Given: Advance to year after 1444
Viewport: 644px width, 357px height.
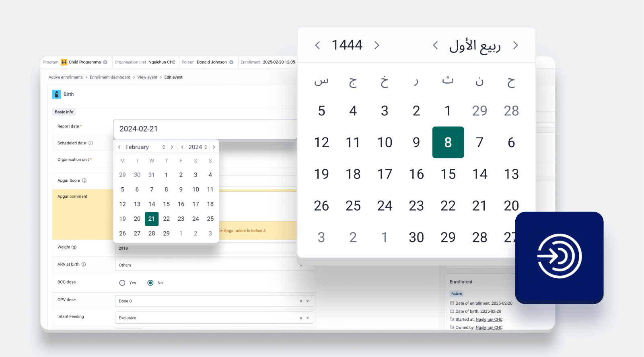Looking at the screenshot, I should tap(377, 45).
